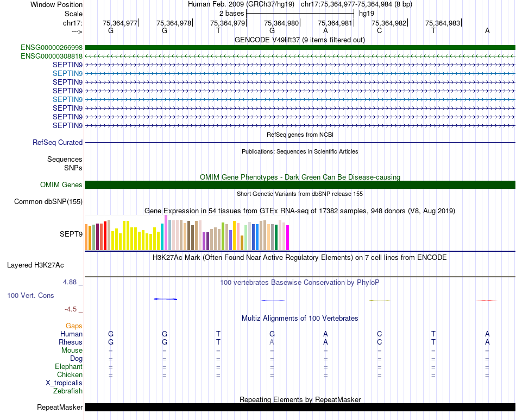This screenshot has height=420, width=516.
Task: Click the Zebrafish species label
Action: coord(68,391)
